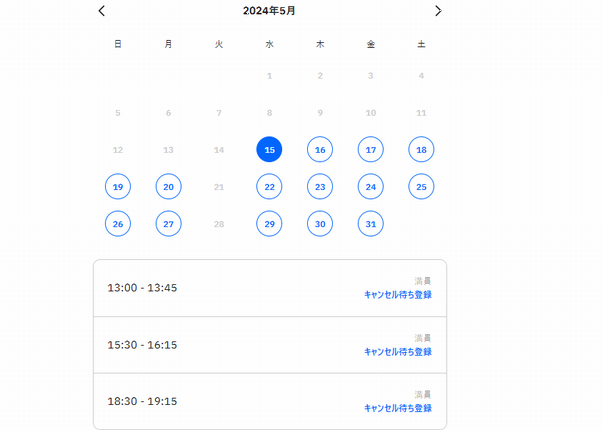Register cancellation waitlist for 15:30 - 16:15
Screen dimensions: 602x430
[x=398, y=352]
